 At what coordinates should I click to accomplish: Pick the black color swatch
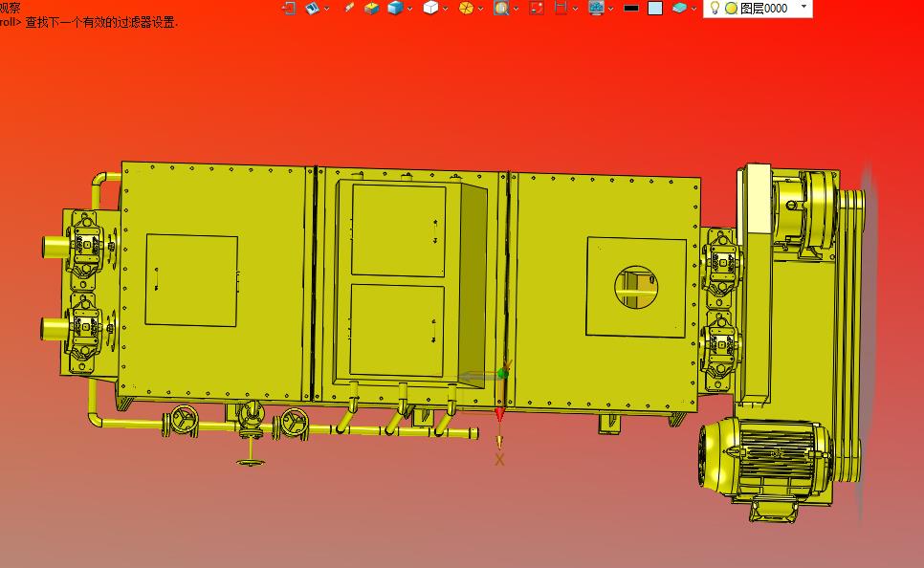point(631,9)
